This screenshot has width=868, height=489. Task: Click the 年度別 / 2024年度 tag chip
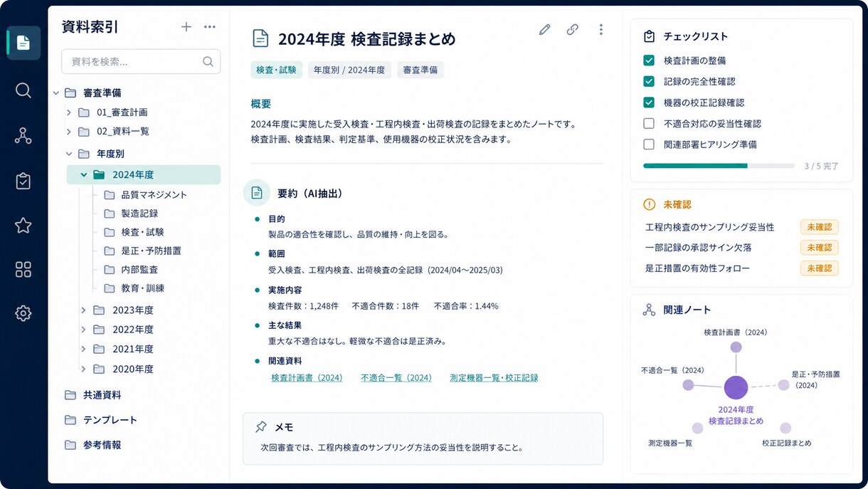[x=349, y=70]
